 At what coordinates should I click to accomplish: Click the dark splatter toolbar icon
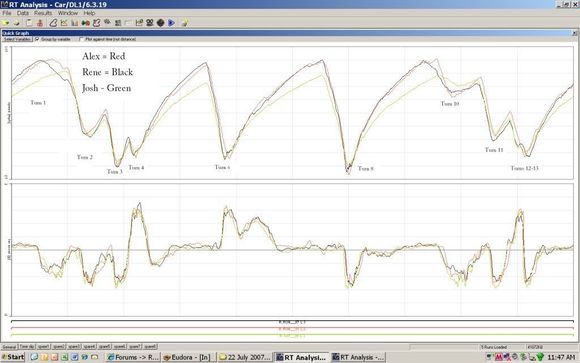pos(107,23)
